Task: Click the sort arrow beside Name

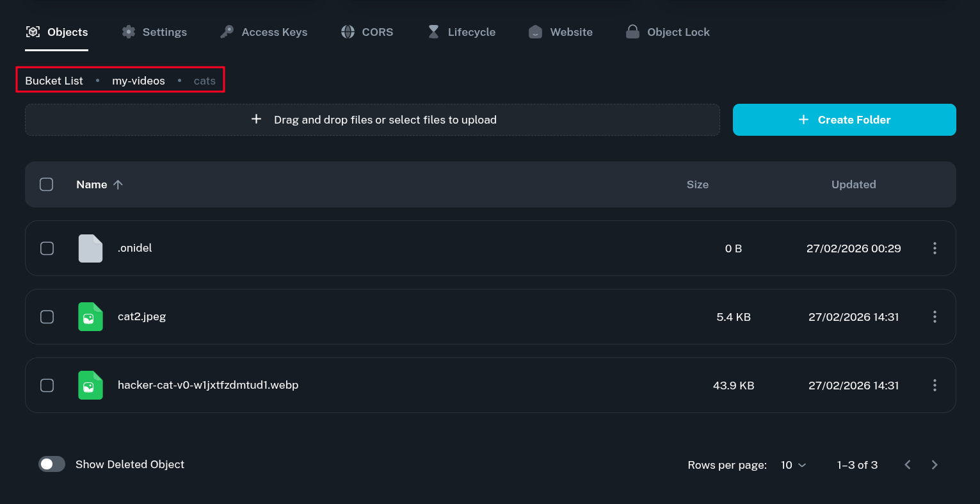Action: [x=118, y=184]
